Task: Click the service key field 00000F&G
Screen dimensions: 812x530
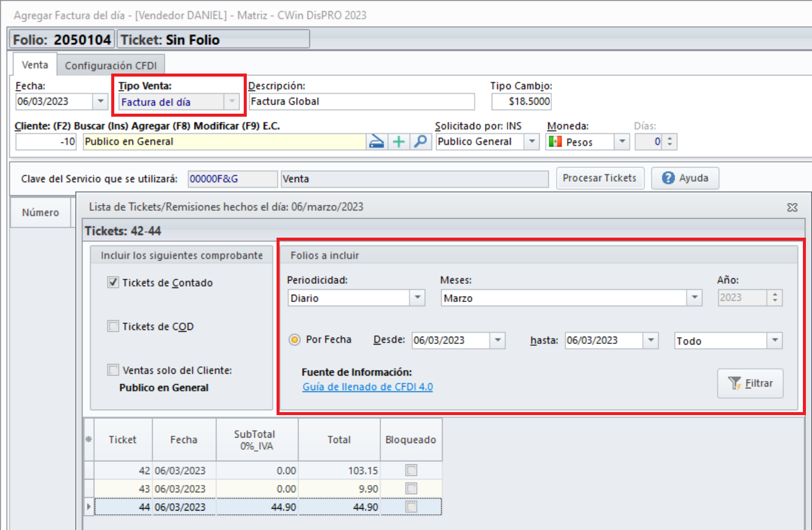Action: point(232,179)
